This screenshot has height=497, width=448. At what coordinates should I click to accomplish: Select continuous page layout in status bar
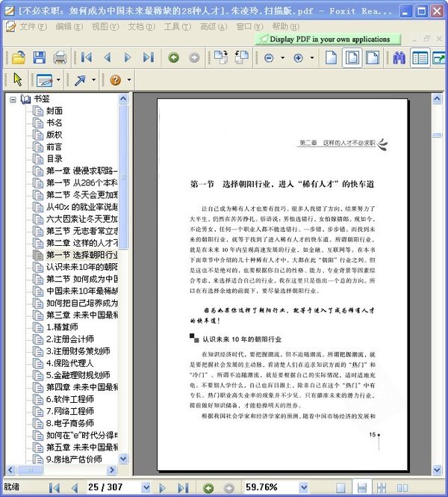click(x=362, y=487)
